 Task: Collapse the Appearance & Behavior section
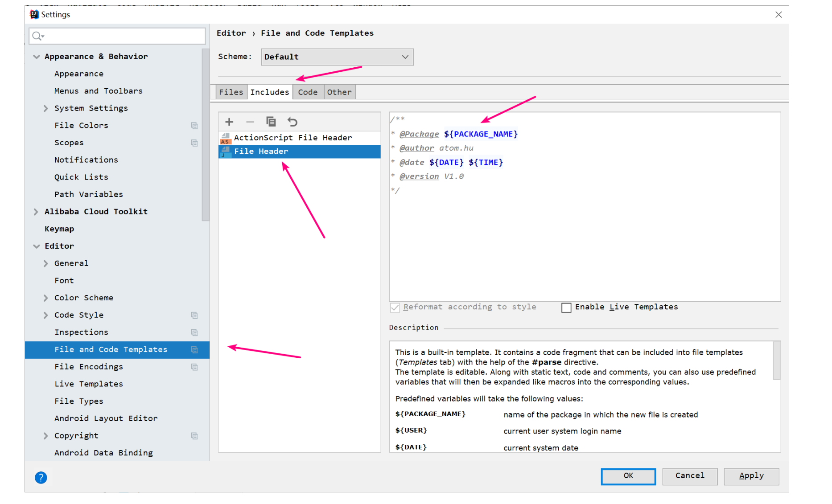37,57
